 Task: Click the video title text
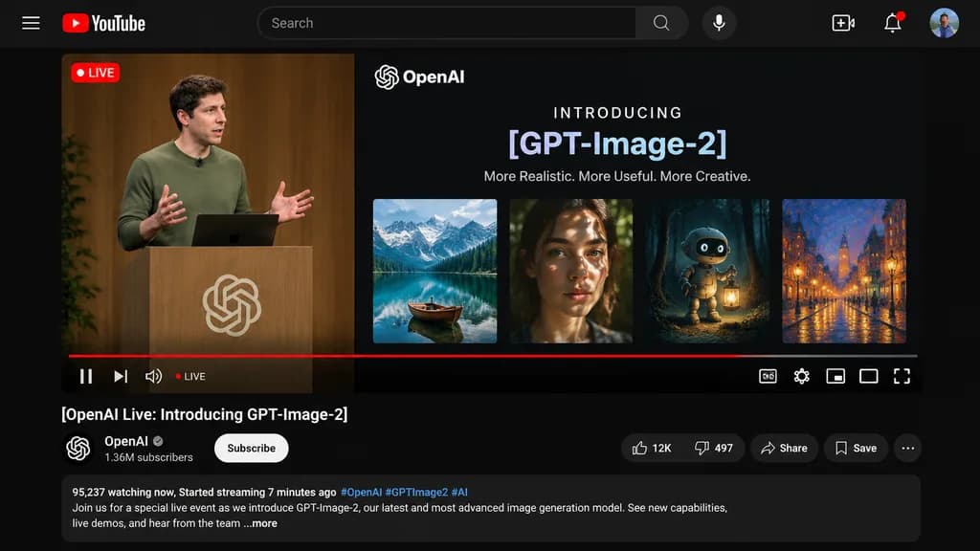pos(205,414)
